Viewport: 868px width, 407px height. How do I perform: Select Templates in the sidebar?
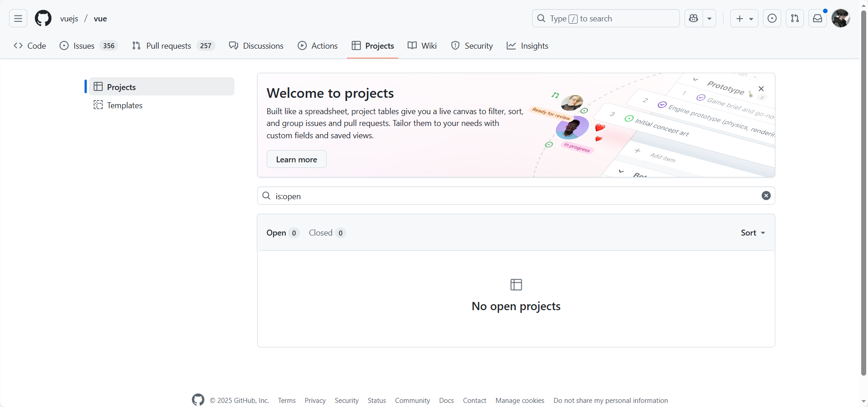pos(125,106)
